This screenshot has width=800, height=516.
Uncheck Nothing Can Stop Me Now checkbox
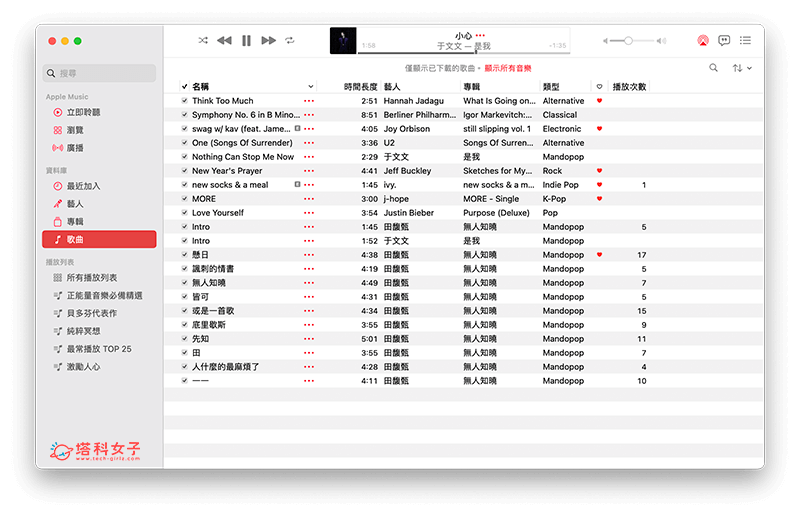(x=185, y=157)
